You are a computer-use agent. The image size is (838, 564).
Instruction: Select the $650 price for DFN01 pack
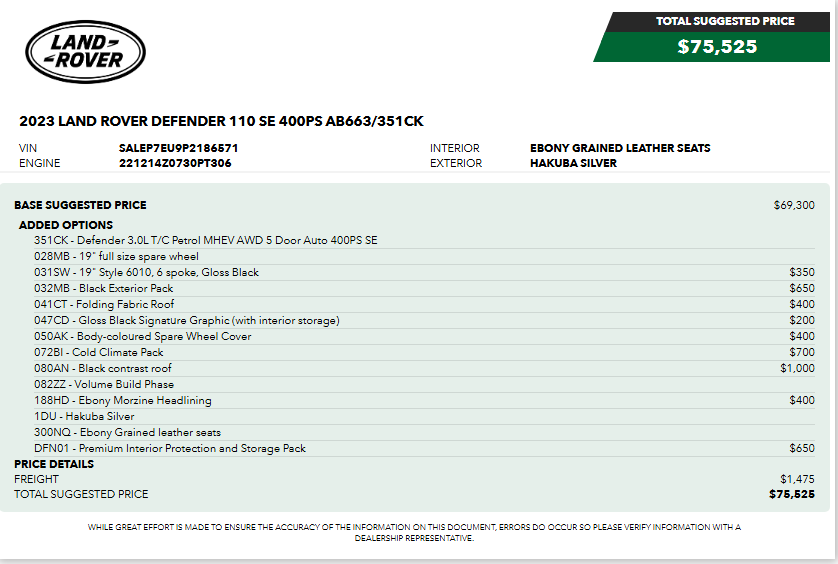[802, 449]
